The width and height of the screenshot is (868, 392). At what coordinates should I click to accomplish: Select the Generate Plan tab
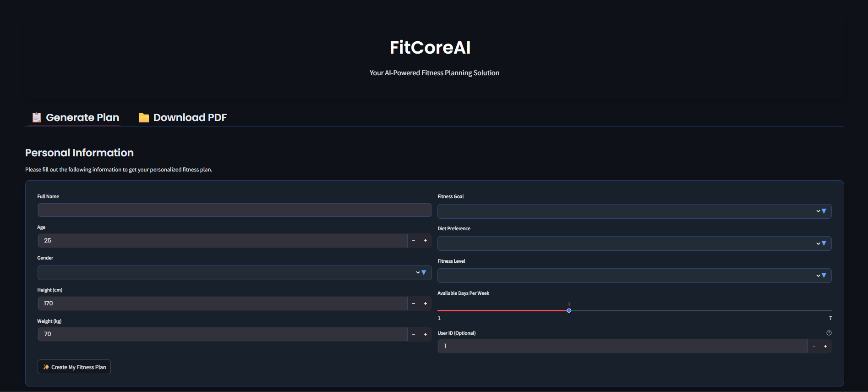click(x=75, y=117)
